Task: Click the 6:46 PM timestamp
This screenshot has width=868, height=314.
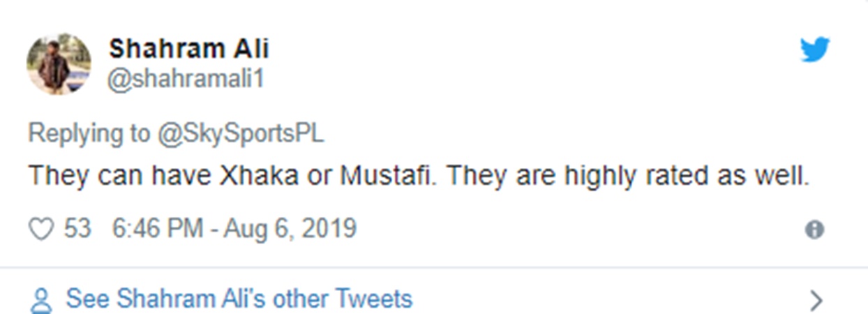Action: coord(158,229)
